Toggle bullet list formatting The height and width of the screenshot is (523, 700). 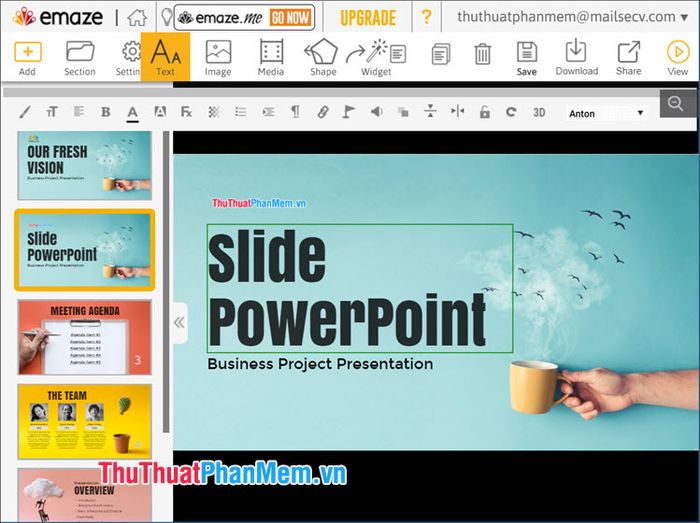pos(241,112)
